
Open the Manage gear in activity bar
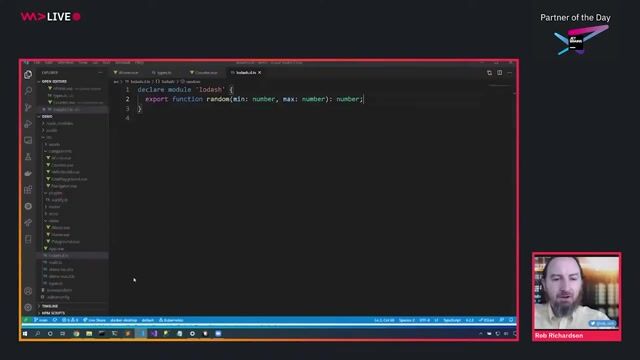coord(28,307)
